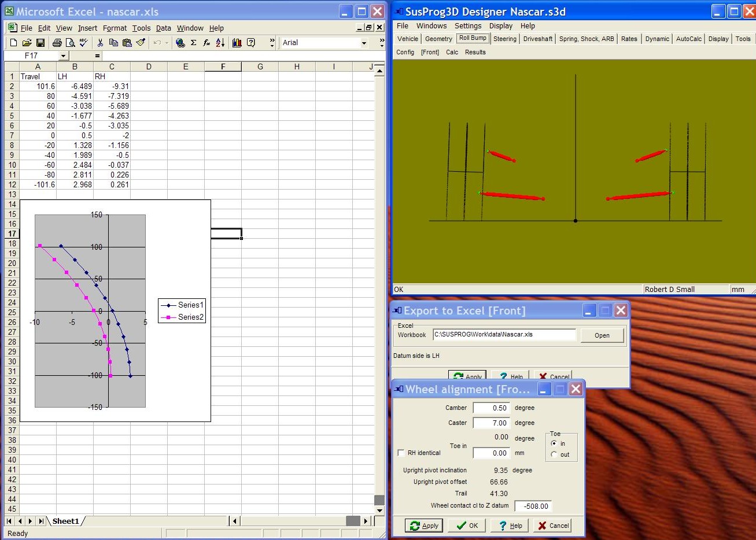Open the Data menu in Excel
The width and height of the screenshot is (756, 540).
pyautogui.click(x=163, y=28)
